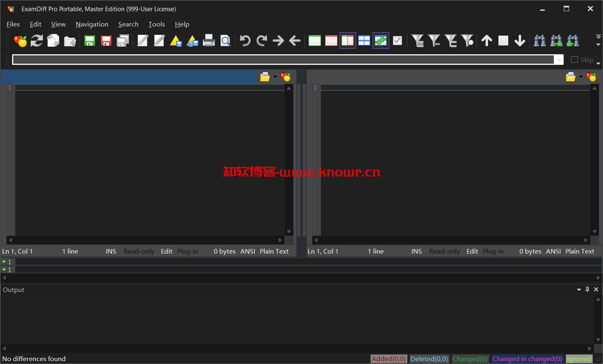The width and height of the screenshot is (603, 364).
Task: Open the Files menu
Action: click(x=13, y=24)
